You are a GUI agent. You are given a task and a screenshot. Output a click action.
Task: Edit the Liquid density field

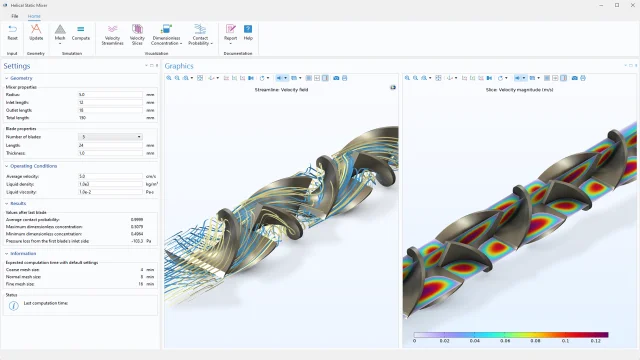(x=110, y=184)
